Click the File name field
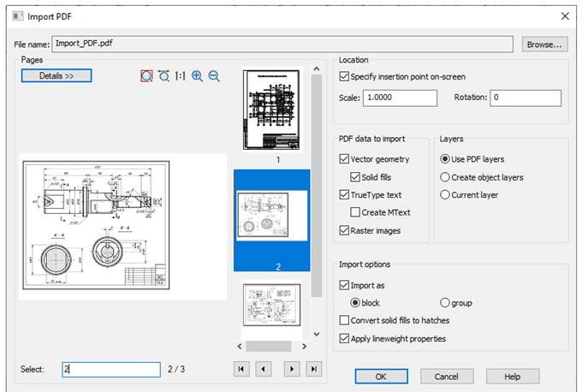The height and width of the screenshot is (392, 582). 282,45
